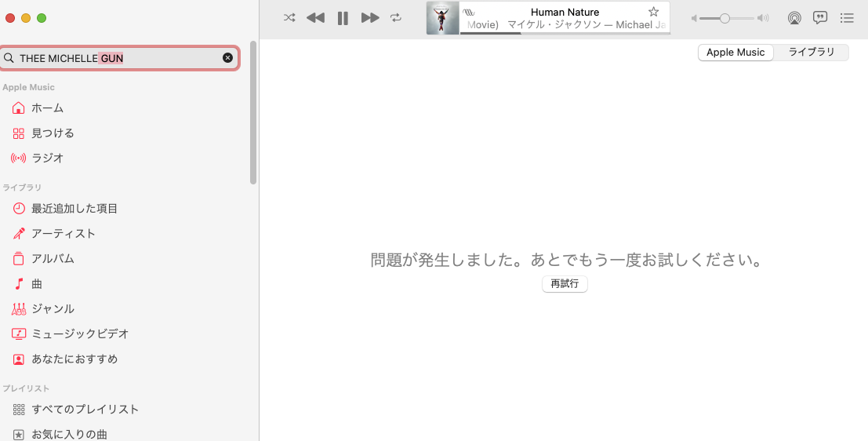The height and width of the screenshot is (441, 868).
Task: Select アーティスト in the library sidebar
Action: pyautogui.click(x=63, y=234)
